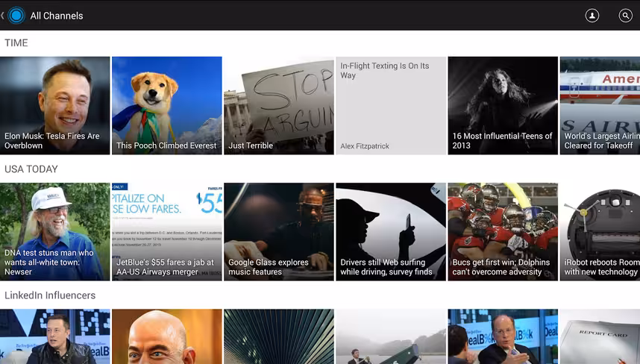The height and width of the screenshot is (364, 640).
Task: Open DNA test stuns man story
Action: pos(54,231)
